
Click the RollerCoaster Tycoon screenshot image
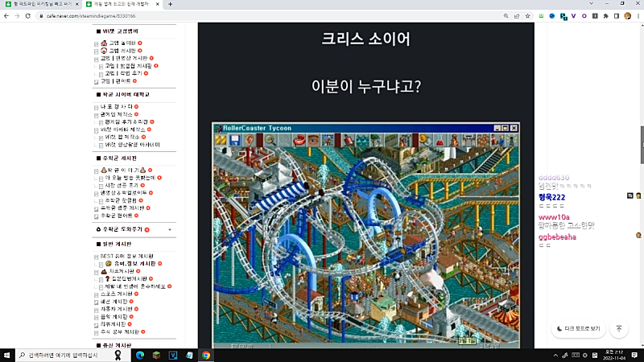[x=366, y=235]
